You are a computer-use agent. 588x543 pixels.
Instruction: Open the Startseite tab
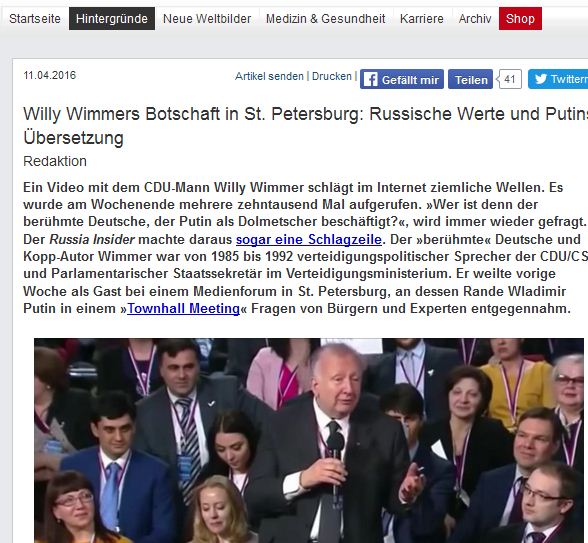(35, 18)
